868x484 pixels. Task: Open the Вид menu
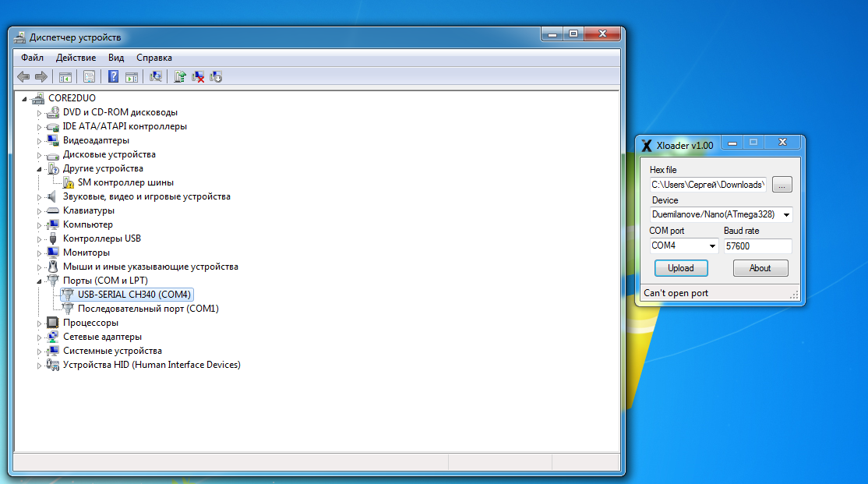(x=116, y=58)
